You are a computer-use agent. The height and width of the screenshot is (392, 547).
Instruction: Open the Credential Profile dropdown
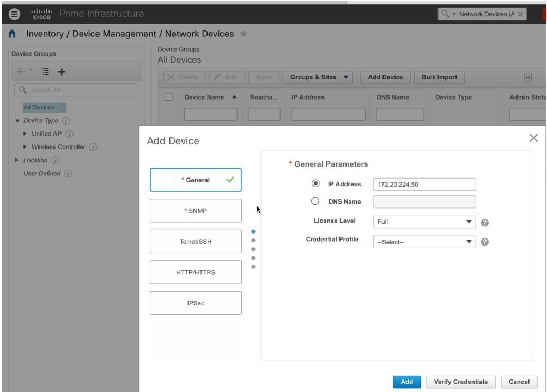click(x=424, y=242)
